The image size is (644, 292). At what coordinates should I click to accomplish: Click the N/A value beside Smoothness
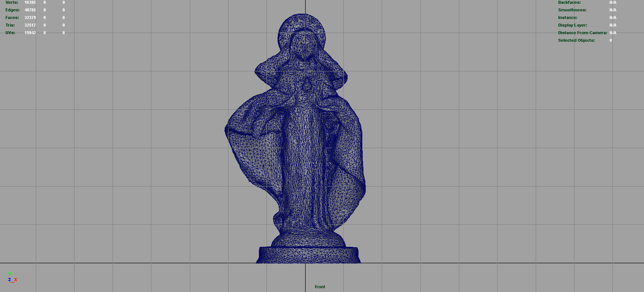click(x=613, y=10)
